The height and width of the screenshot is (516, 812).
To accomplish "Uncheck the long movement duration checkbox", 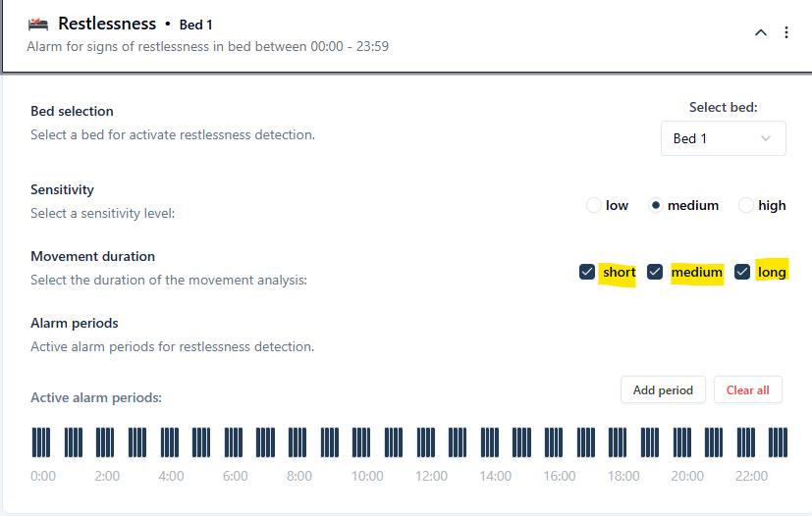I will 743,272.
